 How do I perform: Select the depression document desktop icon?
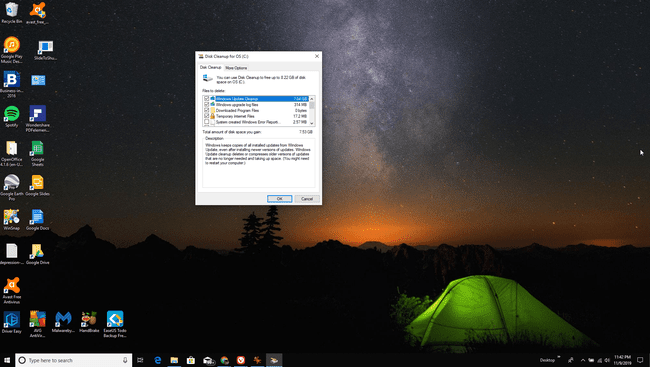click(12, 254)
